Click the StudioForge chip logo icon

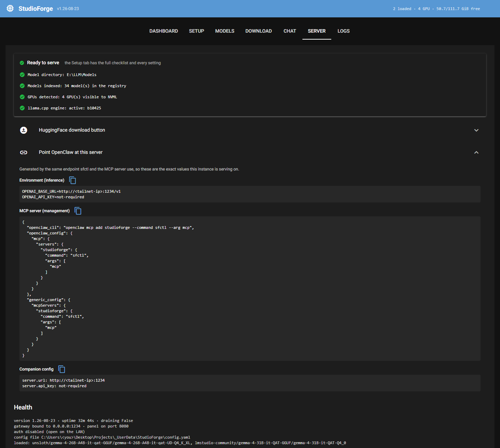click(10, 8)
